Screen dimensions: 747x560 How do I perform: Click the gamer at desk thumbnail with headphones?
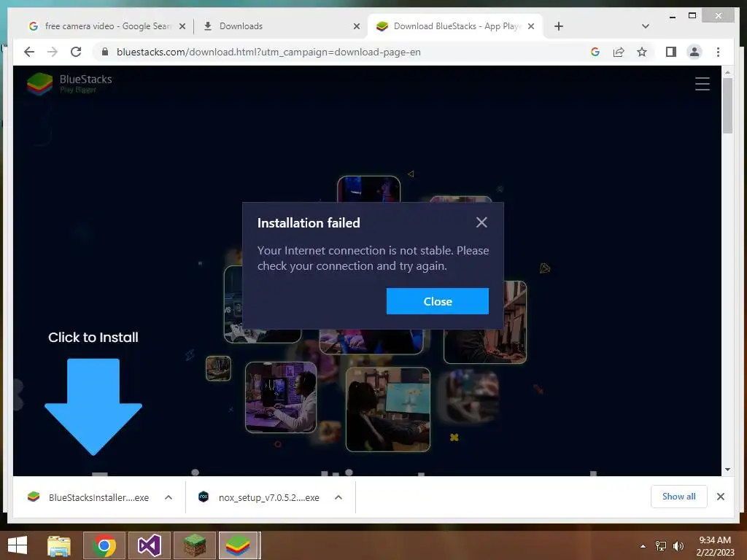coord(281,397)
